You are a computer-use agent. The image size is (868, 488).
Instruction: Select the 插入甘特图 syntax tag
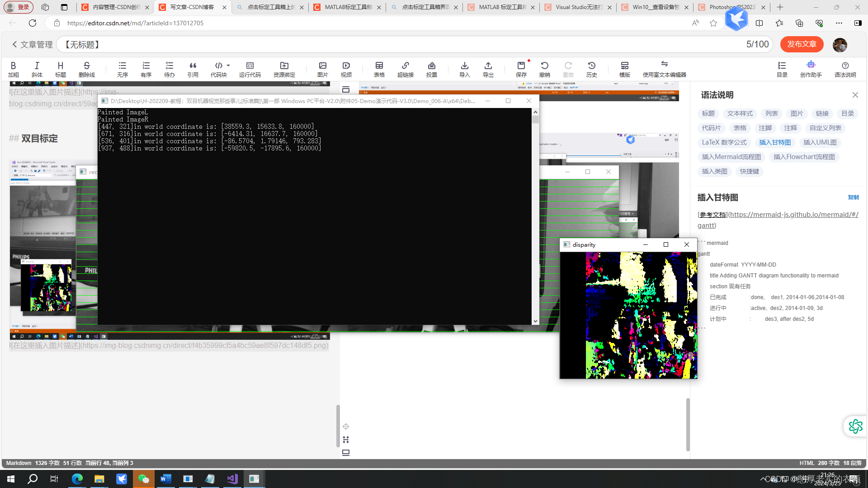coord(775,142)
